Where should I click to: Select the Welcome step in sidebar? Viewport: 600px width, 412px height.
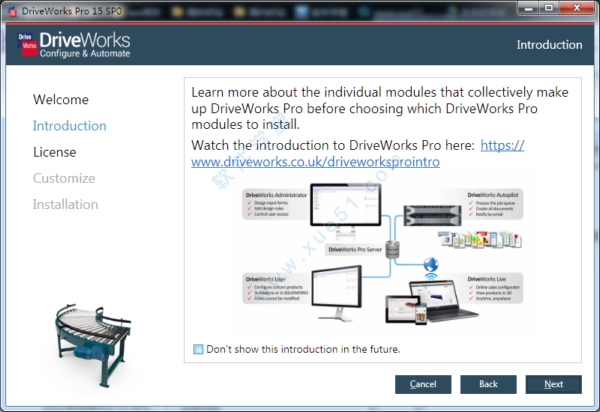[60, 99]
